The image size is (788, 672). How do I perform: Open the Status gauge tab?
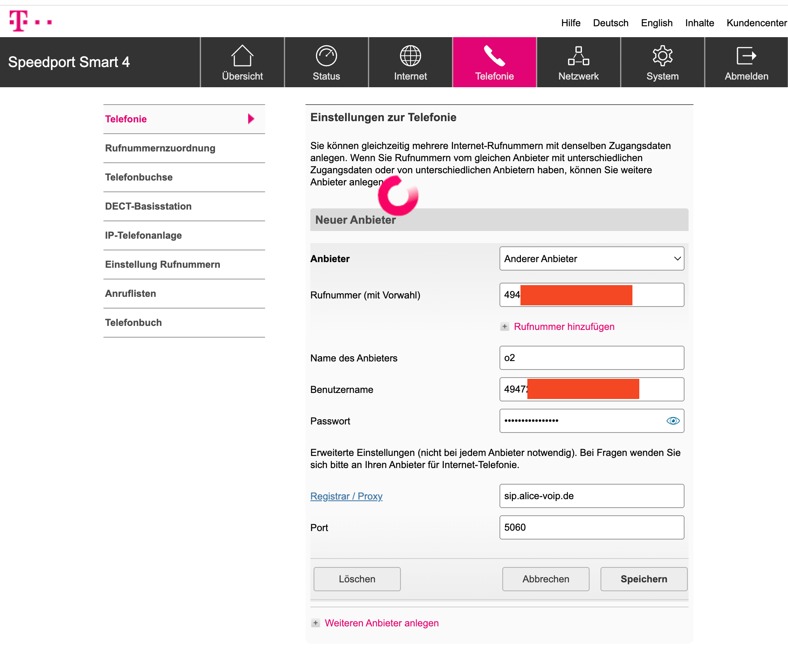[327, 62]
